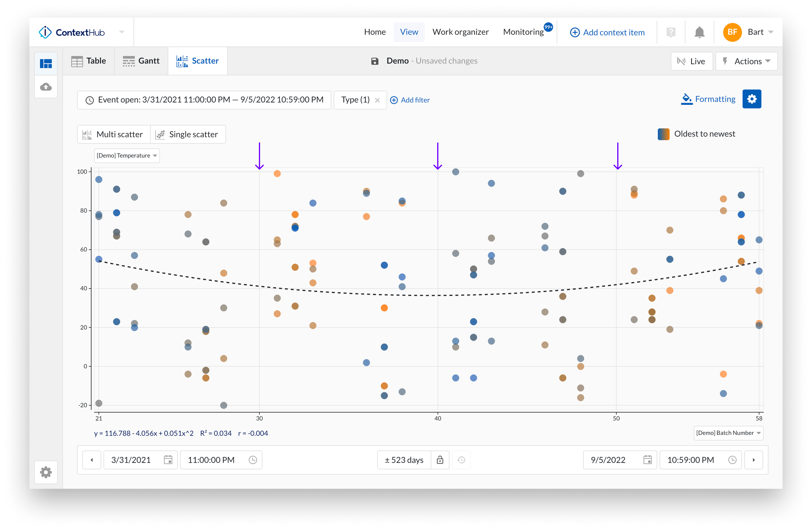Click the save view disk icon
Viewport: 812px width, 530px height.
tap(375, 61)
